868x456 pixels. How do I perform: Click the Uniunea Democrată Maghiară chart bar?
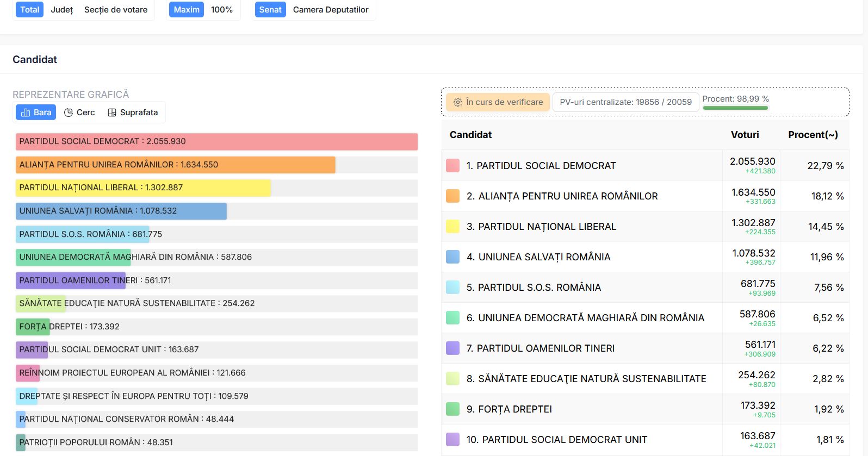[73, 257]
